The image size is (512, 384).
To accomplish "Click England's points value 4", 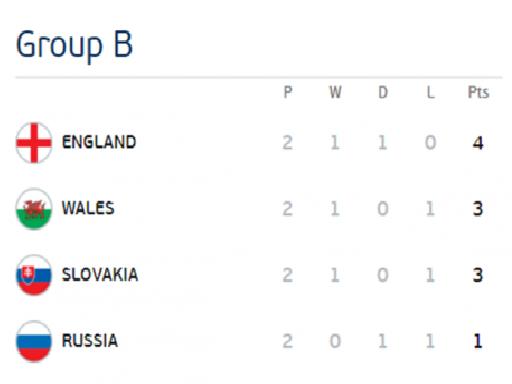I will pos(478,143).
